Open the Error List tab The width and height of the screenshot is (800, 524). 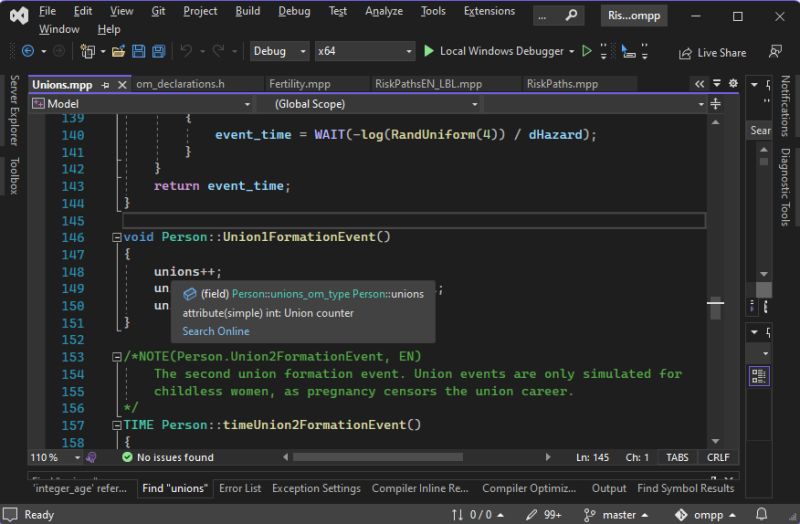240,488
